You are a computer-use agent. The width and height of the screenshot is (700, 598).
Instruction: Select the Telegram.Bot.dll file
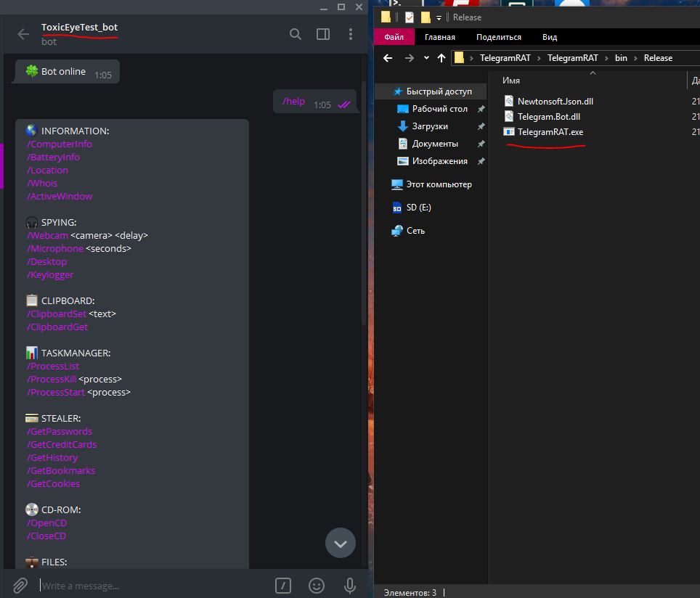point(542,116)
